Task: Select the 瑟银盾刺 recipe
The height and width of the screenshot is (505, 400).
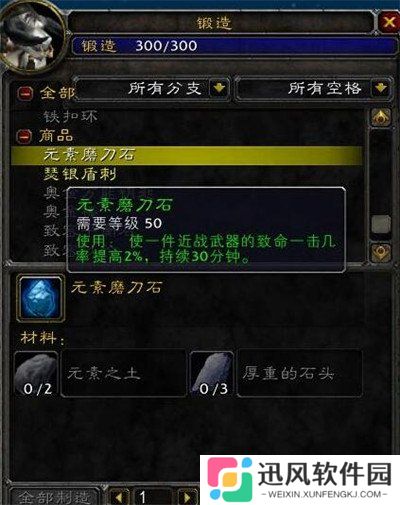Action: [x=80, y=174]
